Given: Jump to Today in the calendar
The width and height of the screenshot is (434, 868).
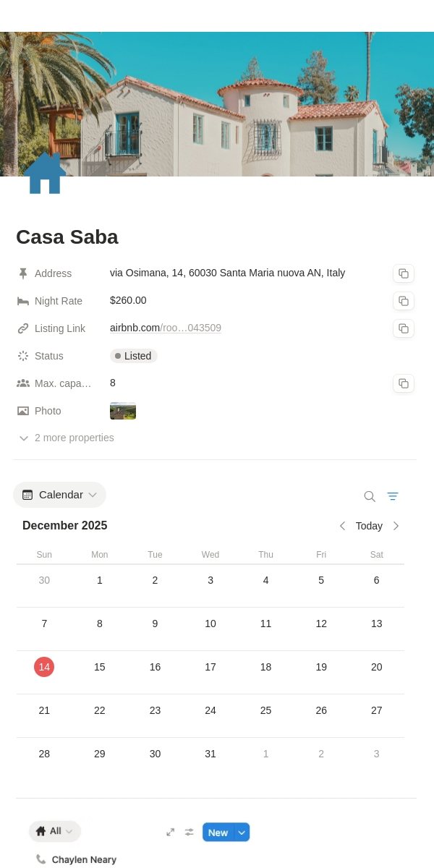Looking at the screenshot, I should tap(369, 526).
